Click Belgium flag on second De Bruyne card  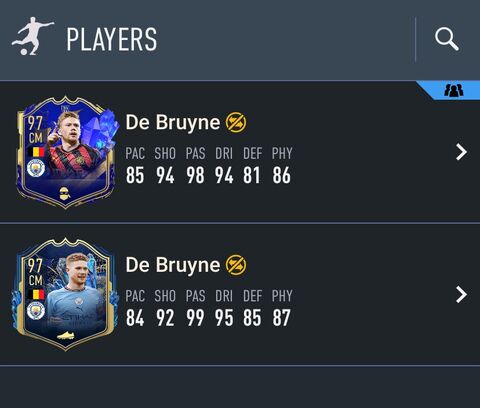tap(36, 295)
